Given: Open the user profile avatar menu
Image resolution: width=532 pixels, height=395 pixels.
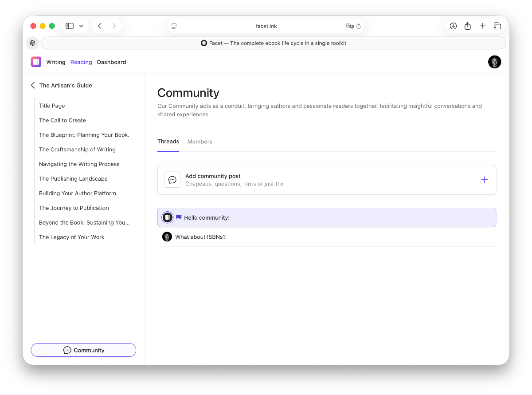Looking at the screenshot, I should (494, 62).
